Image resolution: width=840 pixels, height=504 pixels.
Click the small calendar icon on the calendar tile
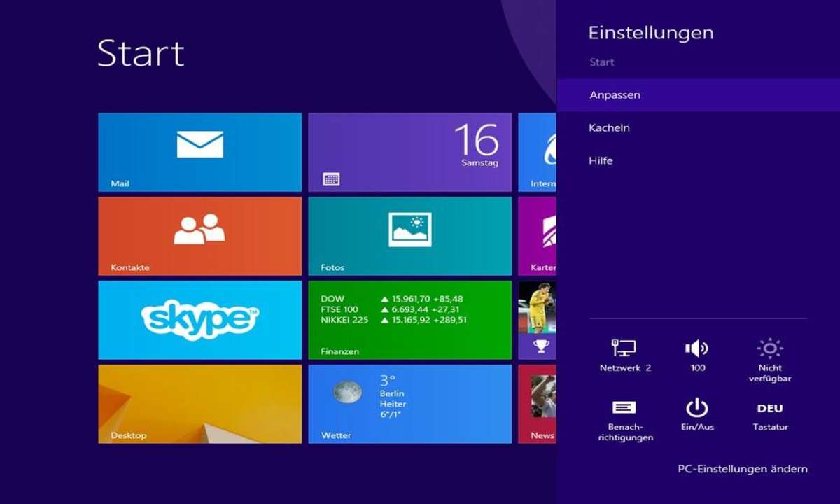(x=331, y=179)
